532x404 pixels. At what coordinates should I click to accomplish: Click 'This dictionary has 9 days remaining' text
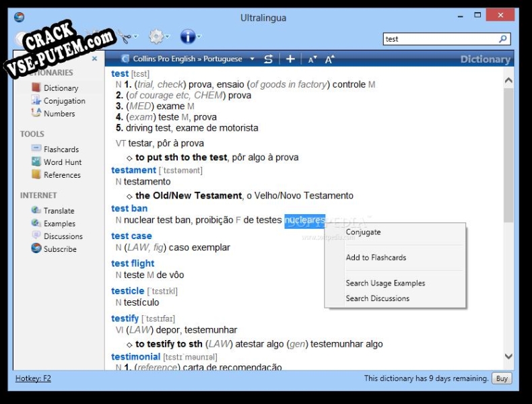[426, 378]
